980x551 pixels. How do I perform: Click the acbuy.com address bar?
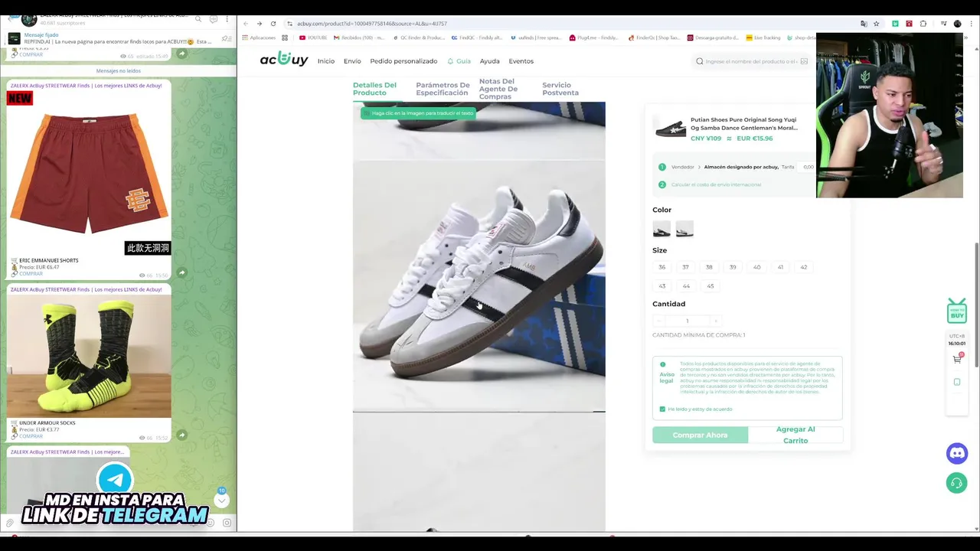click(567, 24)
